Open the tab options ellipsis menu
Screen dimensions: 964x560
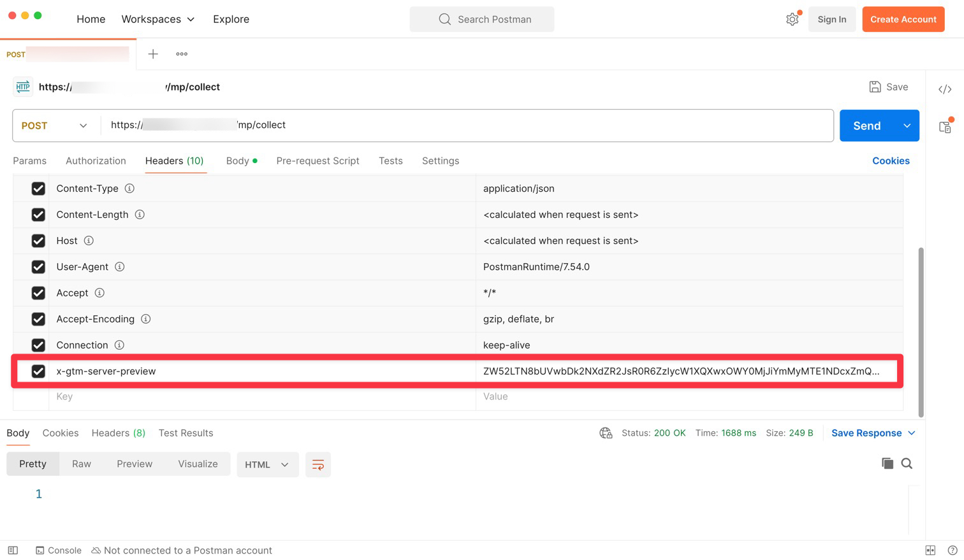tap(182, 54)
